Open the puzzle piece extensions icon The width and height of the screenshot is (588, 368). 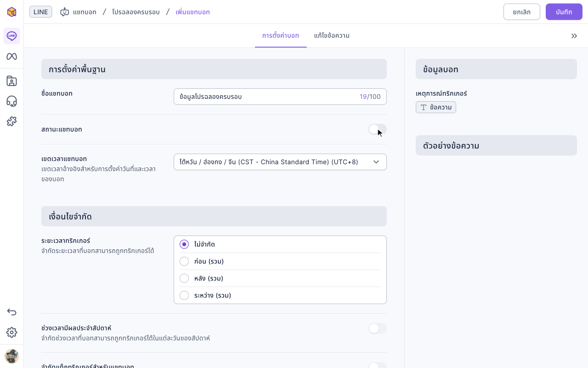[11, 121]
